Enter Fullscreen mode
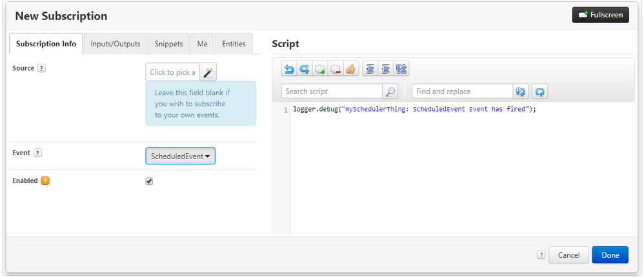Image resolution: width=644 pixels, height=277 pixels. click(x=600, y=15)
